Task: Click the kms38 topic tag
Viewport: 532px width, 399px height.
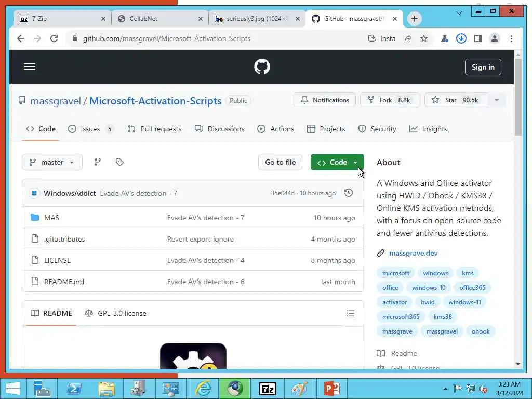Action: 443,316
